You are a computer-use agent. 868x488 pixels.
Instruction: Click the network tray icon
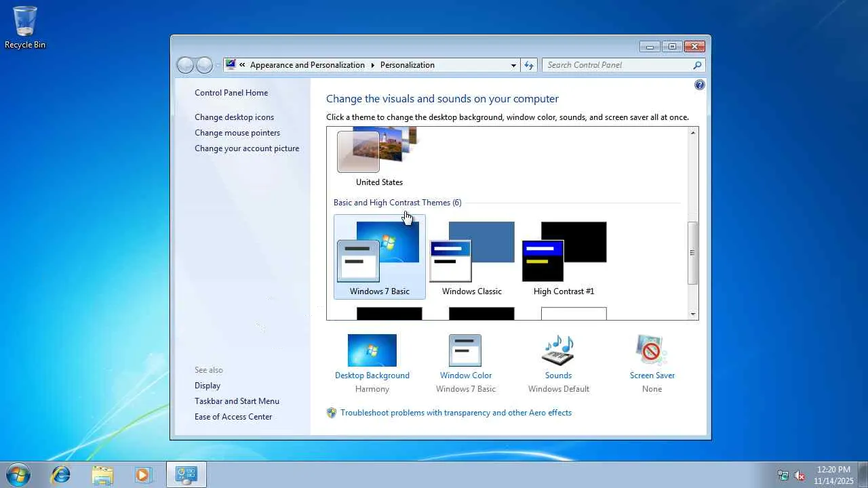783,475
